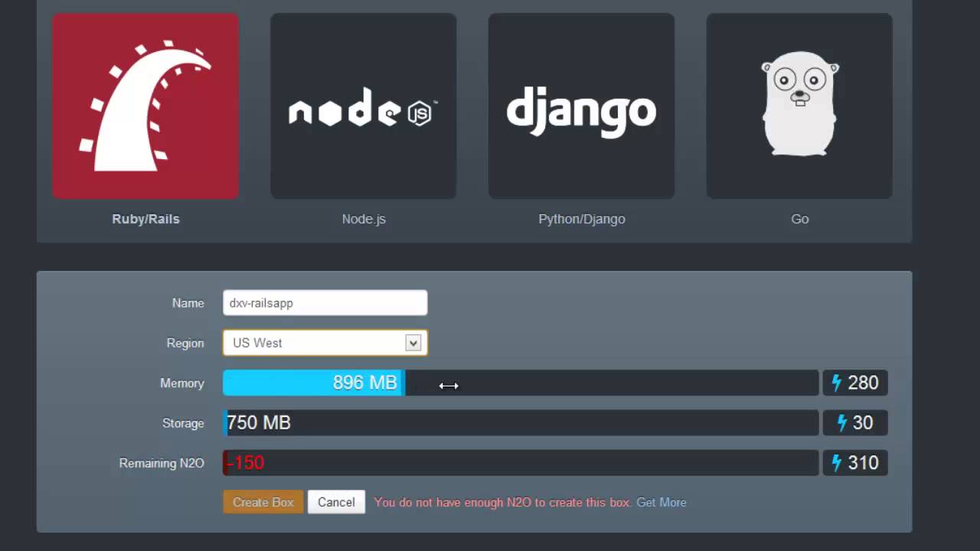The image size is (980, 551).
Task: Click lightning icon beside Storage cost 30
Action: coord(842,422)
